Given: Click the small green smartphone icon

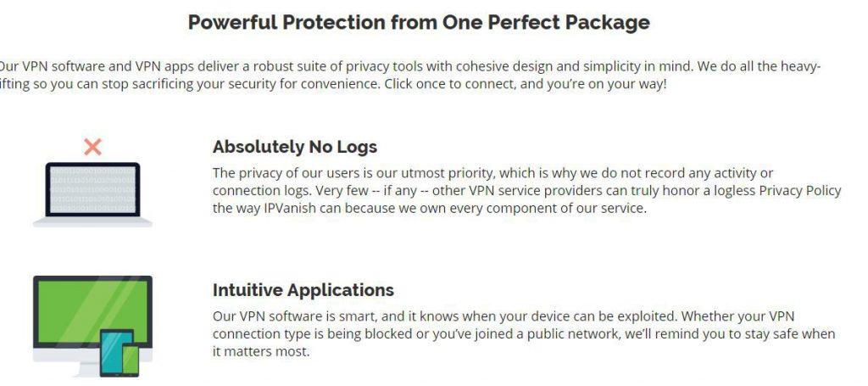Looking at the screenshot, I should coord(131,360).
